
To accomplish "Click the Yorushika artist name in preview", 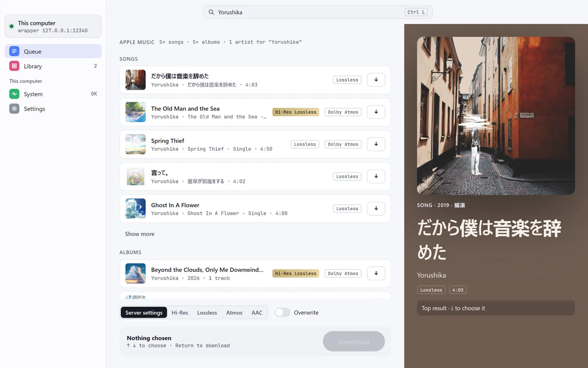I will [x=431, y=275].
